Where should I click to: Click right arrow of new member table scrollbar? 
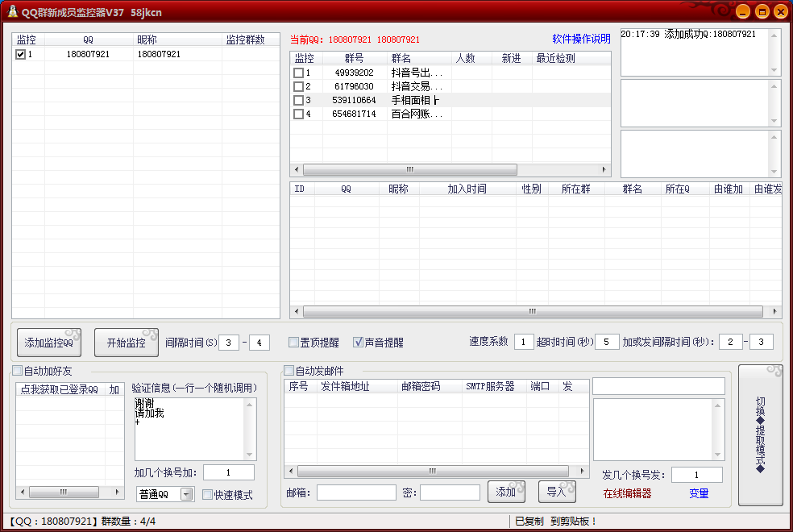[774, 311]
